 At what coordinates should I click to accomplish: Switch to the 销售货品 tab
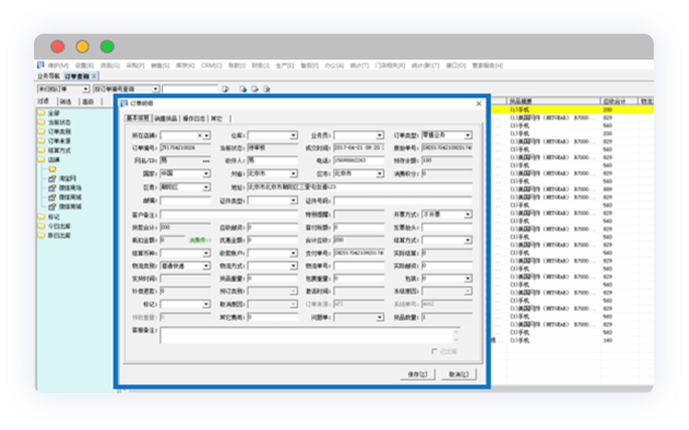[x=166, y=118]
